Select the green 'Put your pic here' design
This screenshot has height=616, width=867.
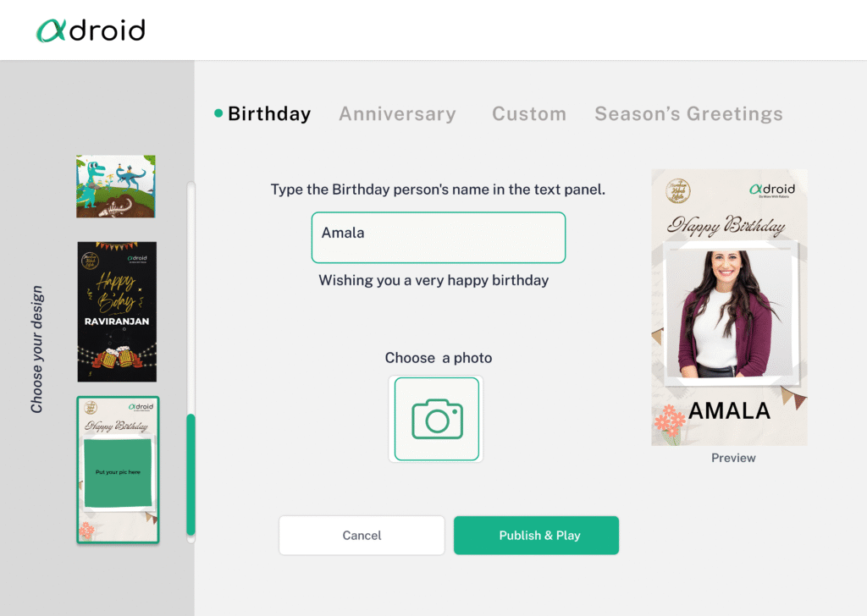coord(118,470)
